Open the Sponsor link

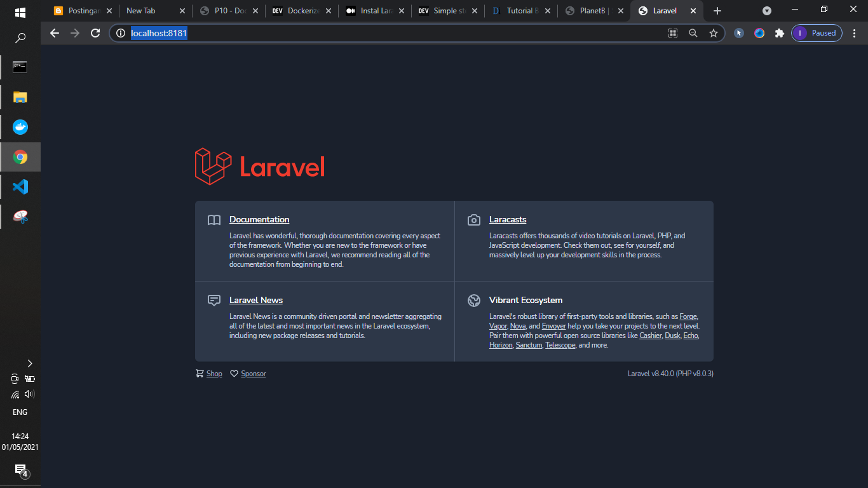pyautogui.click(x=254, y=374)
